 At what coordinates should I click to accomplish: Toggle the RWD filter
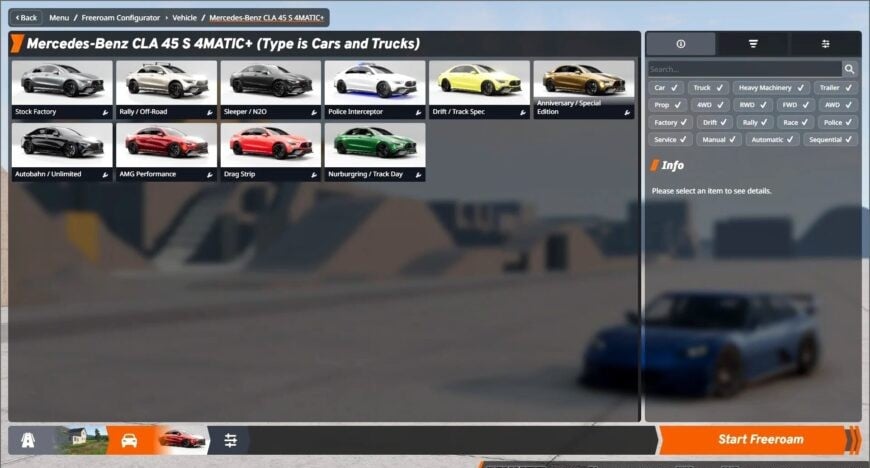(x=753, y=105)
